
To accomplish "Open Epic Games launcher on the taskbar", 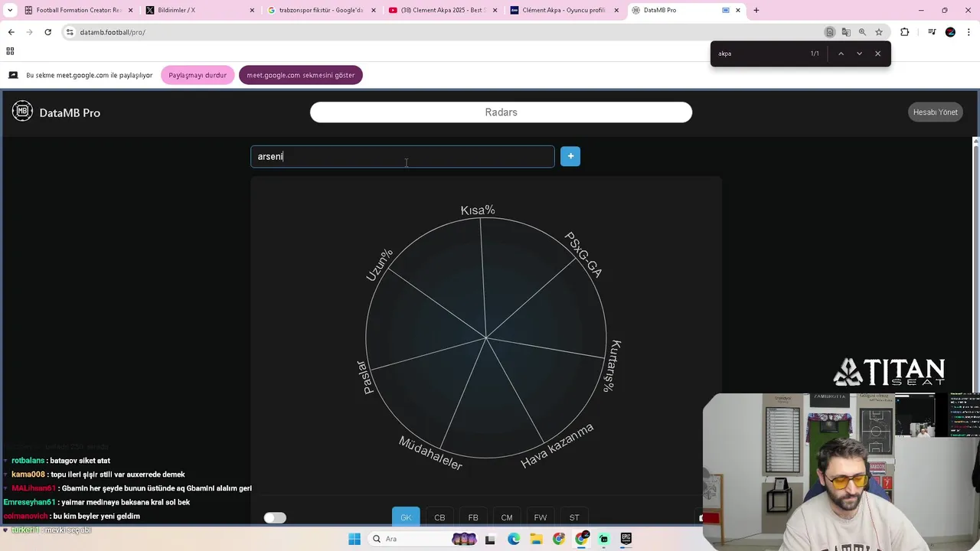I will tap(626, 539).
